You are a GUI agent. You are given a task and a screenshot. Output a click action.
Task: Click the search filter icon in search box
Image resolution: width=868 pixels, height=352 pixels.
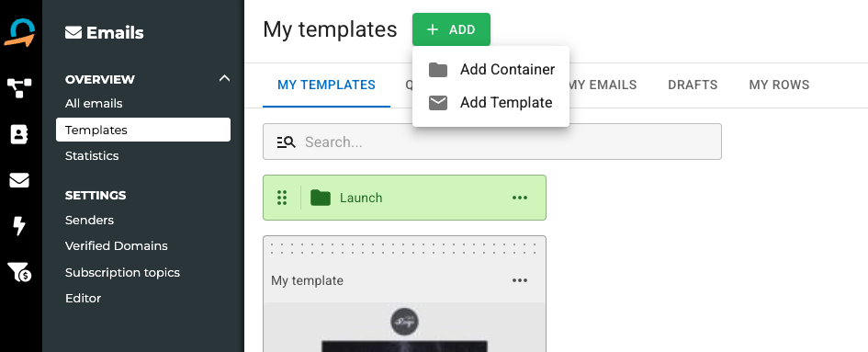[x=287, y=142]
